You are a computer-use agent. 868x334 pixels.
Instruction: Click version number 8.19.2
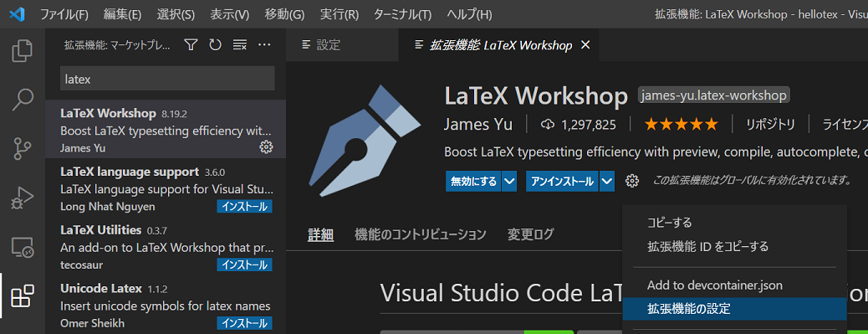pos(175,114)
